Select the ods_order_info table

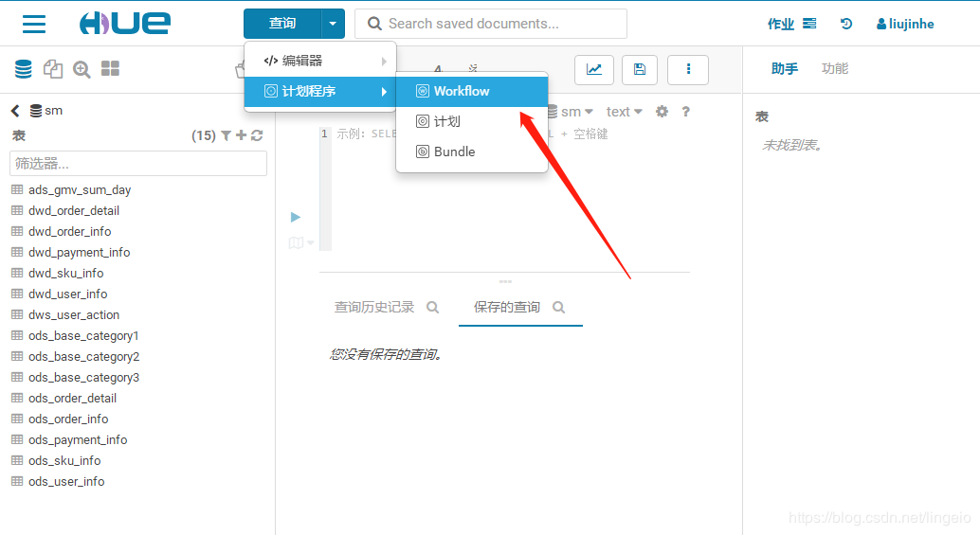pos(68,419)
